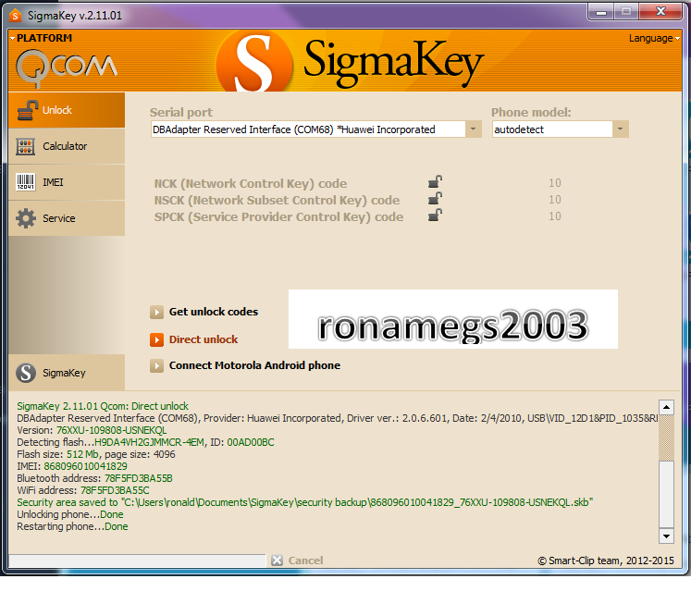Screen dimensions: 691x616
Task: Click the Service gear icon
Action: pyautogui.click(x=26, y=218)
